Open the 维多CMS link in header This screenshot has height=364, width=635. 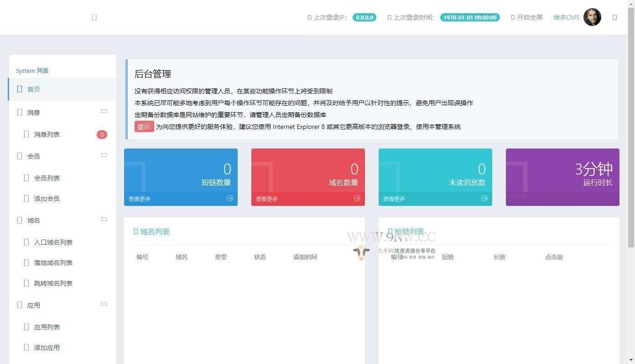(566, 17)
